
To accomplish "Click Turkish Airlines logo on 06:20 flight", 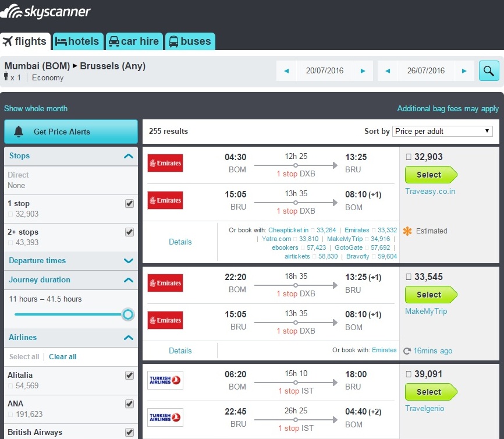I will click(165, 380).
